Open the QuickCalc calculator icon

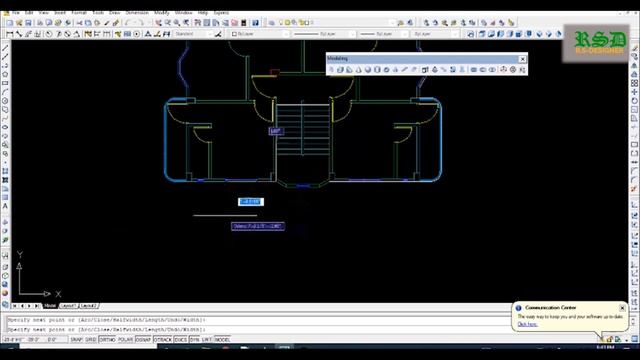point(244,23)
